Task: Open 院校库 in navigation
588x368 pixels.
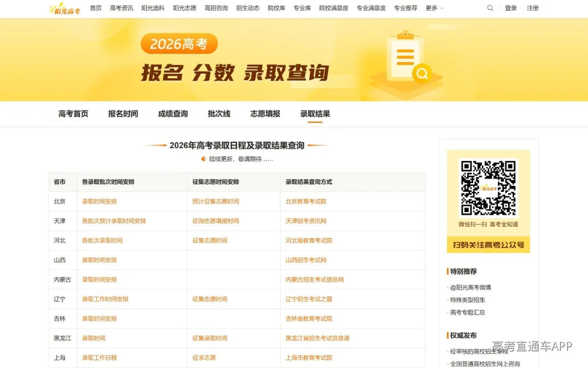Action: pyautogui.click(x=277, y=8)
